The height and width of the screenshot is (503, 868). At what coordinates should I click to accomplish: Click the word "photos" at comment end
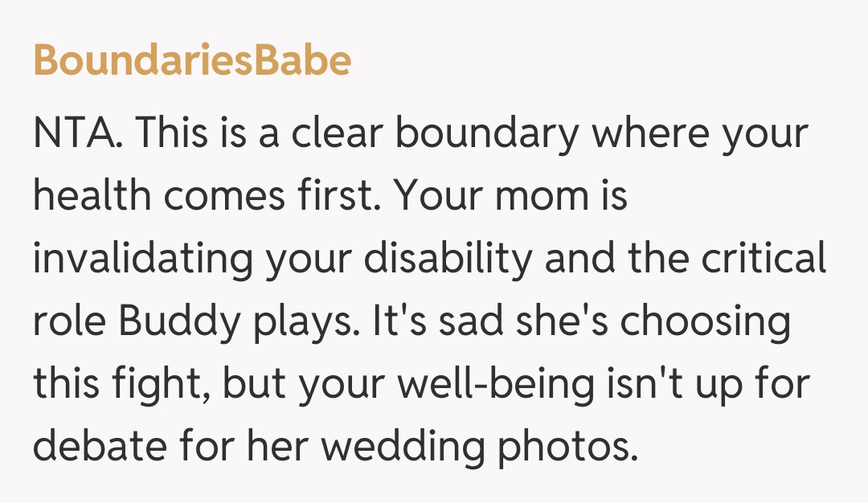pyautogui.click(x=567, y=446)
